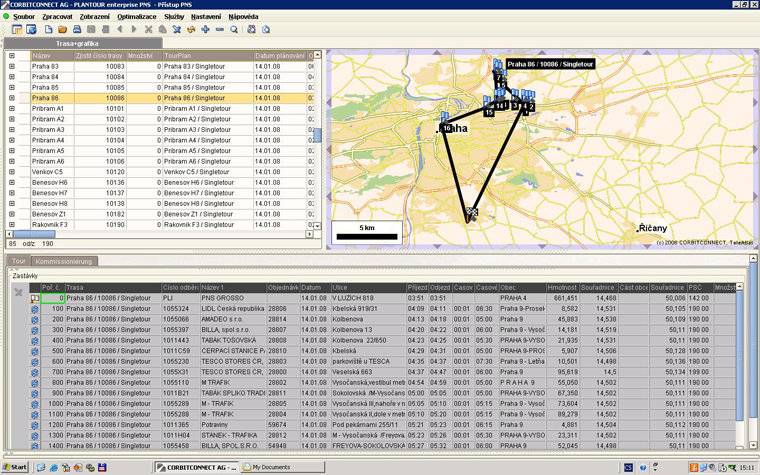Expand the Benesov Z1 row
The width and height of the screenshot is (760, 475).
12,214
